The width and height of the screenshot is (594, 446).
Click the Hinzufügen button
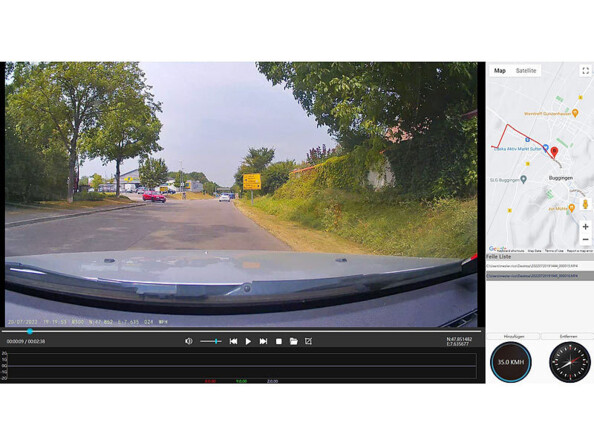point(513,336)
